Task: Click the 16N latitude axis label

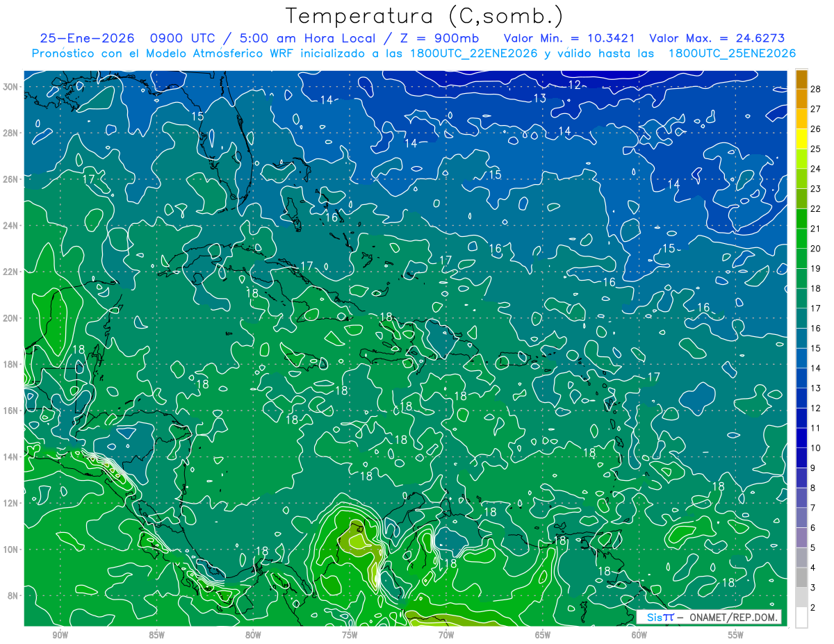Action: [x=11, y=411]
